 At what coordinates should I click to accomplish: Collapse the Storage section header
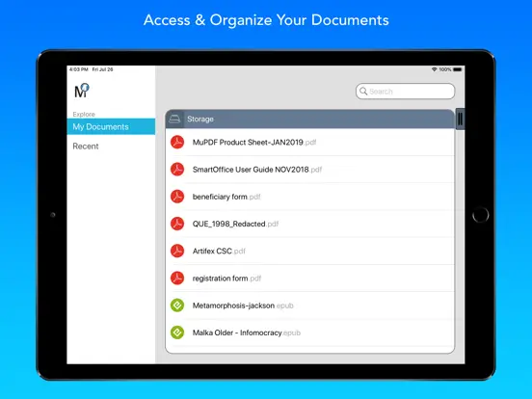309,119
